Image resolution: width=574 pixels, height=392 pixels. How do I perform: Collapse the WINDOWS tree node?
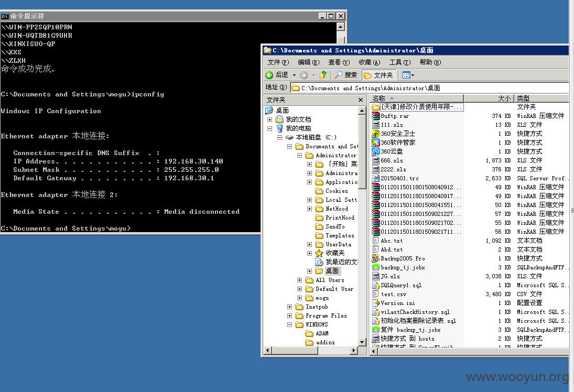(x=289, y=324)
